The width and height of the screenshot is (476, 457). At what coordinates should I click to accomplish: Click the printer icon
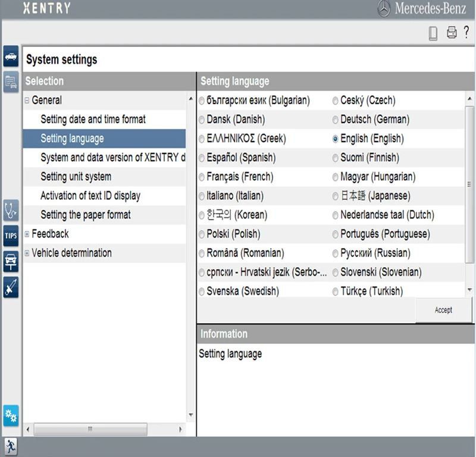(x=452, y=33)
